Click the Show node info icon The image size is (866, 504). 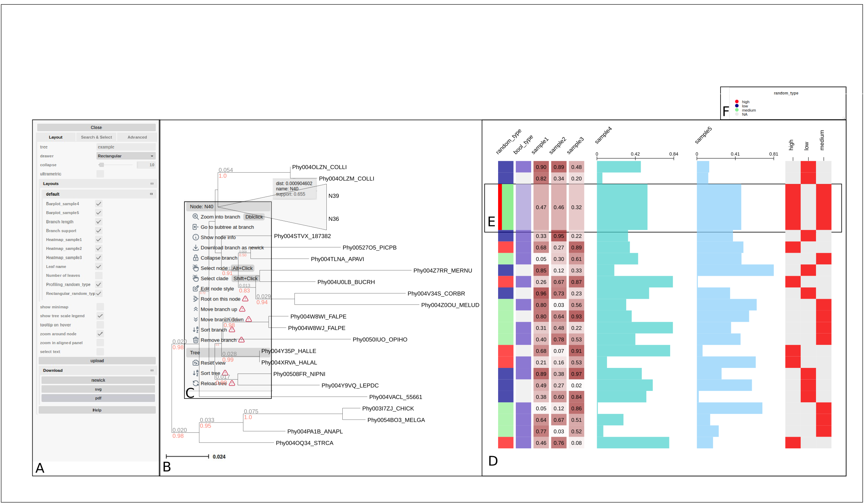coord(196,237)
